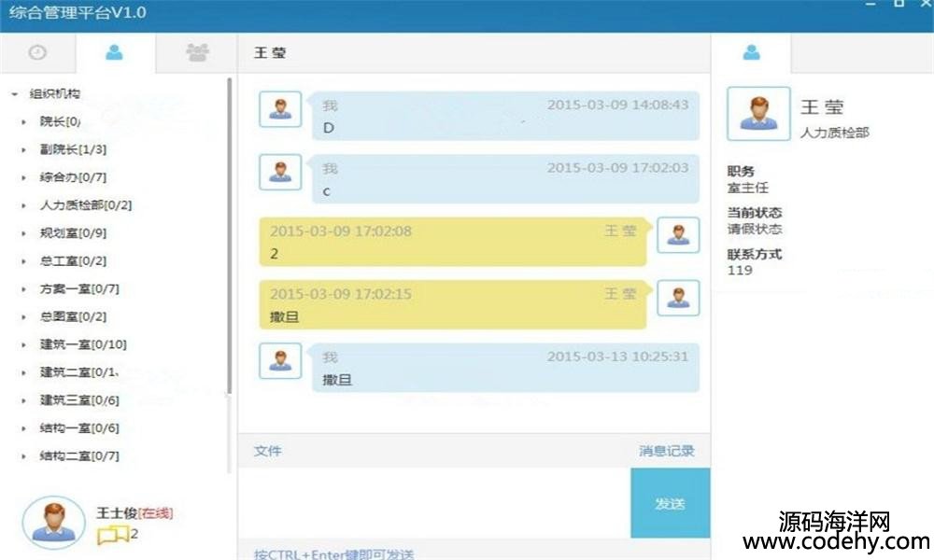The height and width of the screenshot is (560, 934).
Task: Click the avatar beside message D
Action: coord(280,109)
